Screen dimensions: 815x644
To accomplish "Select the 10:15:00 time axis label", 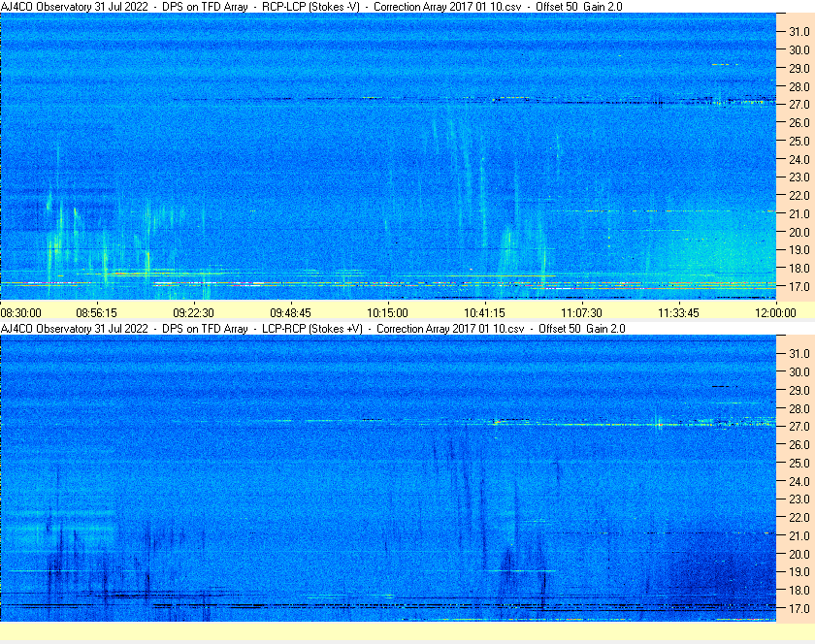I will click(x=387, y=313).
